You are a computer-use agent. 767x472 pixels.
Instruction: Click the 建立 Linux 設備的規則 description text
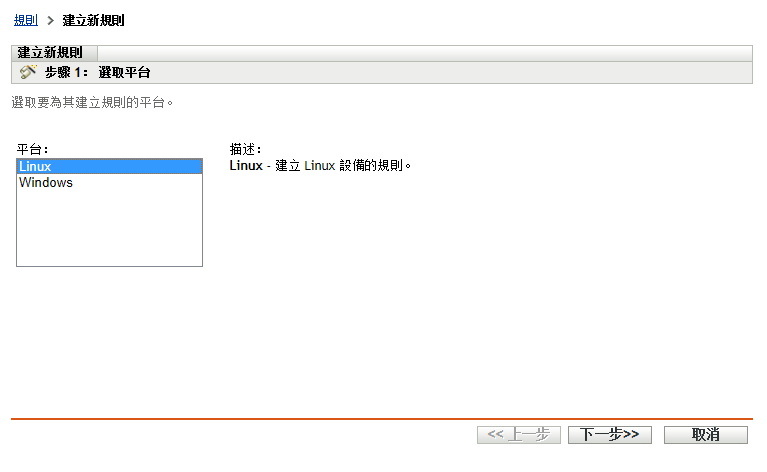[343, 166]
